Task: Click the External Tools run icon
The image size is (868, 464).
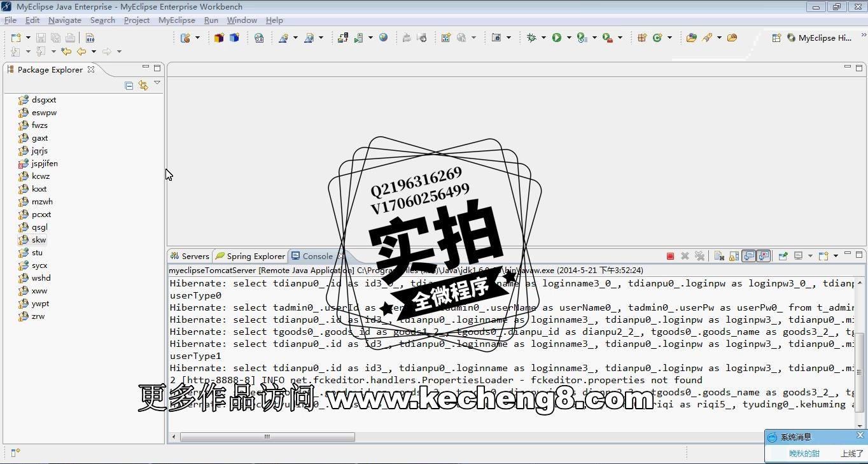Action: [x=607, y=38]
